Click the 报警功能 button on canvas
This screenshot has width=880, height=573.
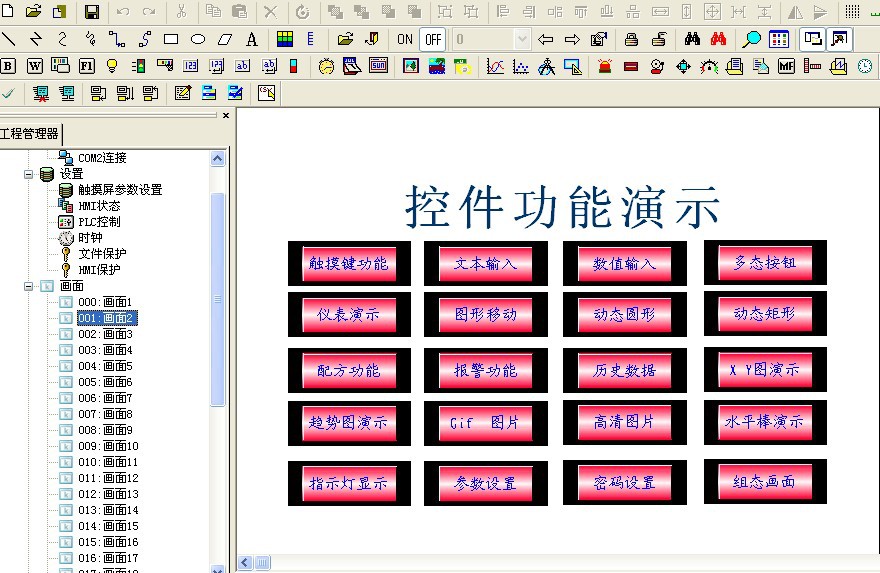486,371
